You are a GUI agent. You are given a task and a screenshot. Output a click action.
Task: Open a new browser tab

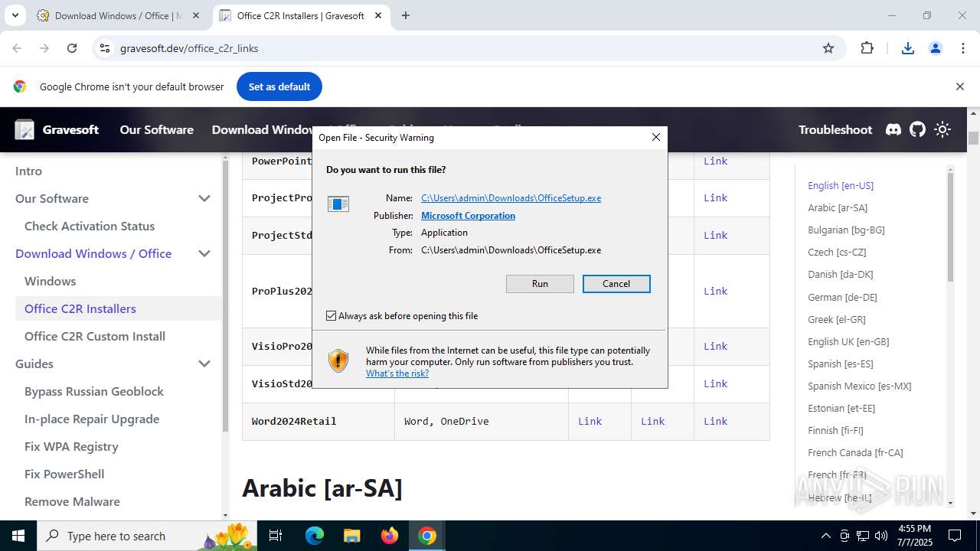coord(406,15)
